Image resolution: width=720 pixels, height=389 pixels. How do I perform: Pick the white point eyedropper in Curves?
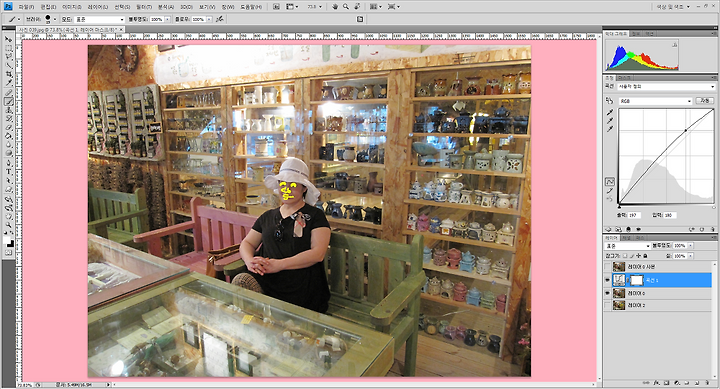click(610, 129)
